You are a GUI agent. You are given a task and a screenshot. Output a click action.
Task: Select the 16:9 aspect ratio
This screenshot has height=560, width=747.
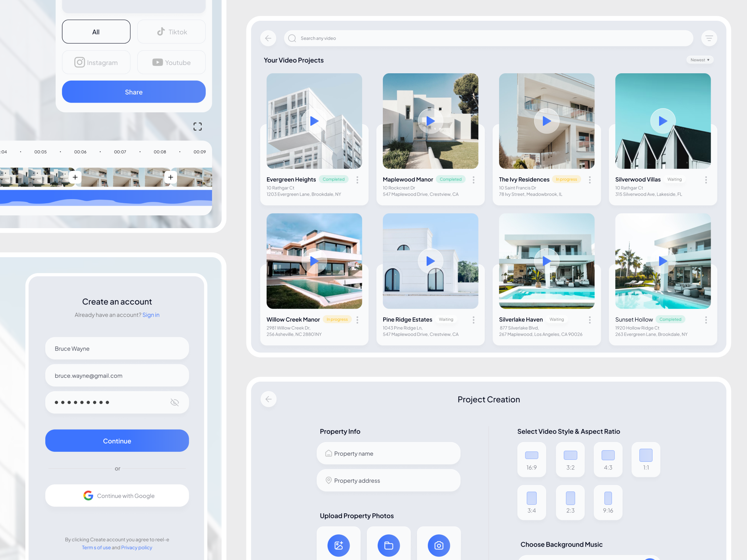tap(532, 459)
